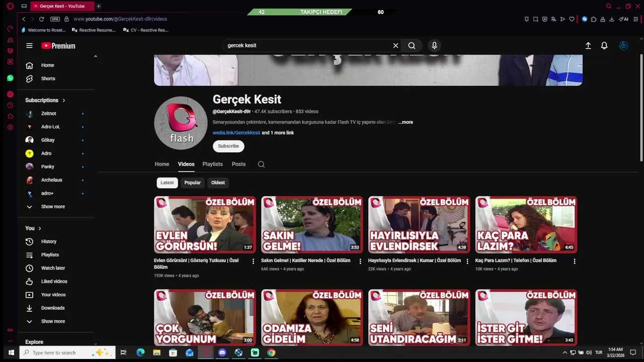The width and height of the screenshot is (644, 362).
Task: Reload the page in the browser
Action: (41, 19)
